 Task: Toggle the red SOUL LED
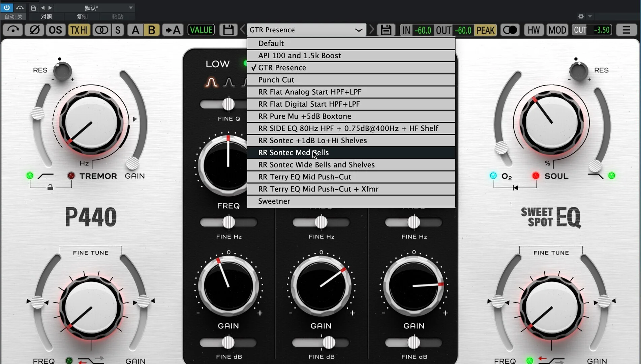[536, 176]
